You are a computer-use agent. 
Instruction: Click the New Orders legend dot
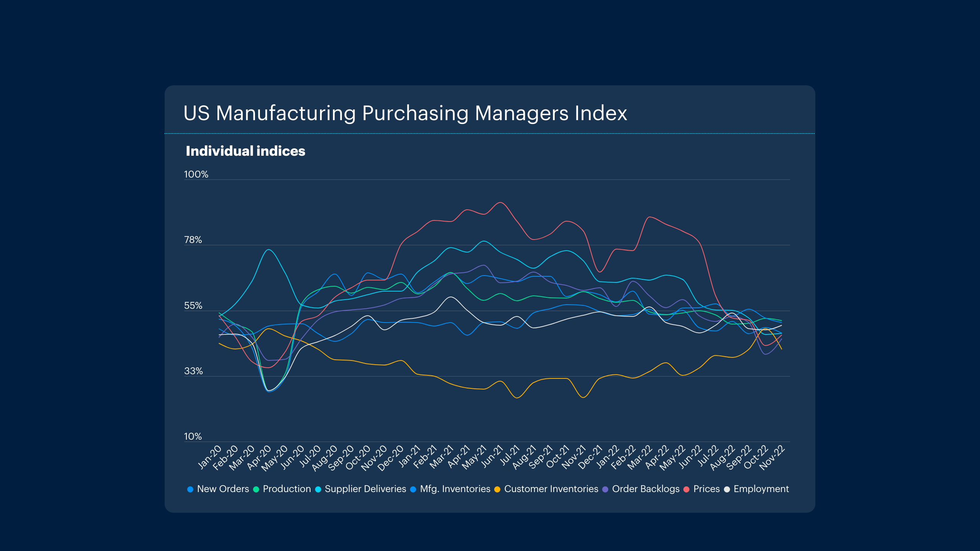pos(190,489)
